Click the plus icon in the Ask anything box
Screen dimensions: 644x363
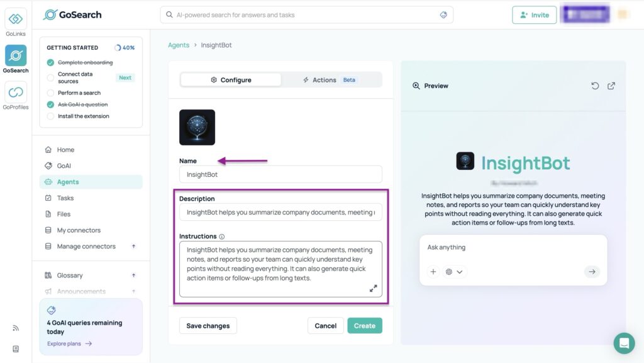tap(433, 272)
